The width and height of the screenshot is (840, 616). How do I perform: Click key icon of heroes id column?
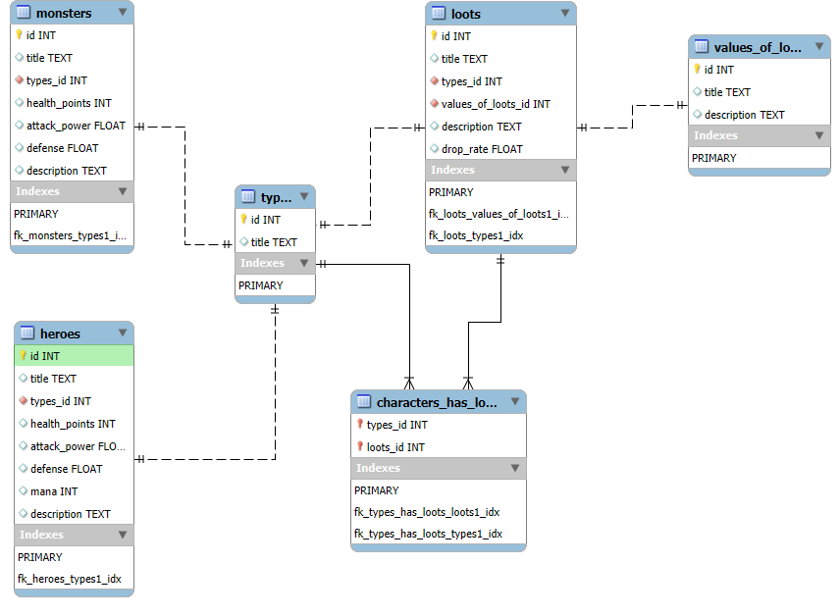[x=23, y=356]
